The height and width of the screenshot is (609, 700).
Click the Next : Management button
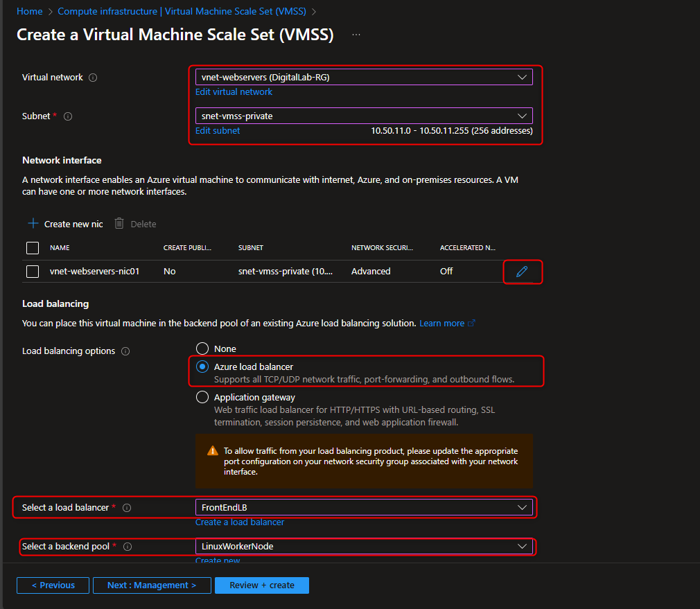(x=151, y=585)
